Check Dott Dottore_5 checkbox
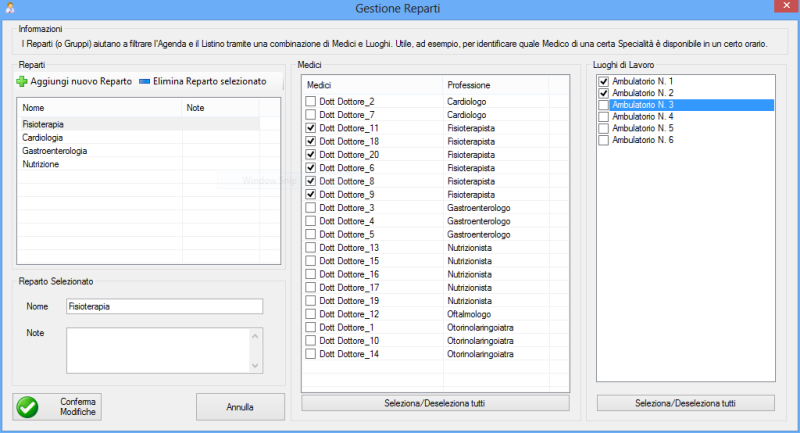Viewport: 800px width, 433px height. pyautogui.click(x=311, y=234)
